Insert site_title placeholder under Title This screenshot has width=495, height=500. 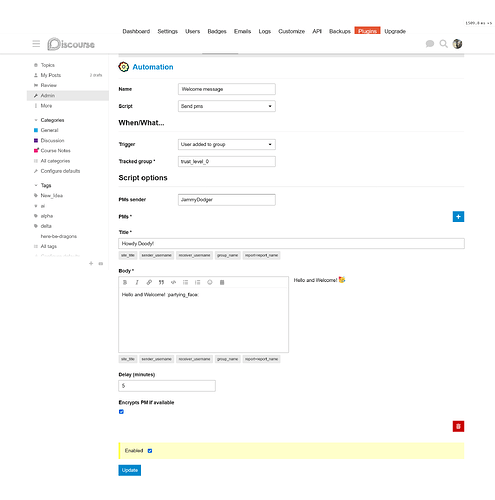pos(128,255)
